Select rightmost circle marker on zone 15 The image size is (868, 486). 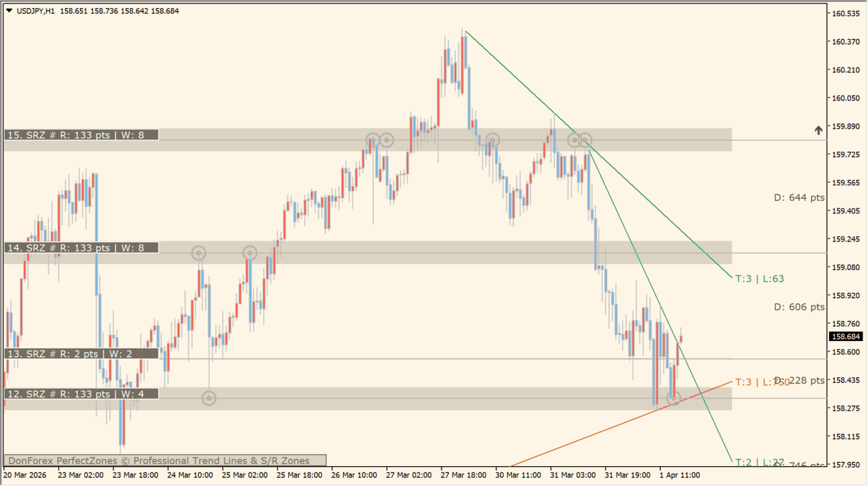click(584, 140)
